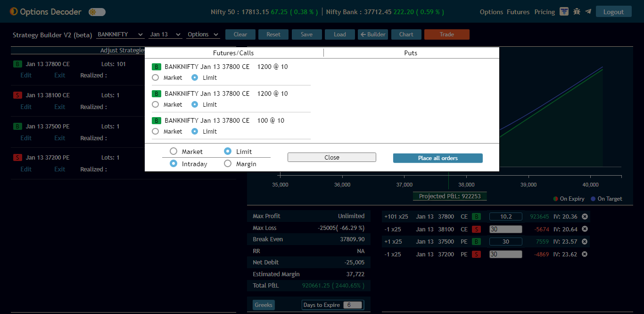
Task: Click S badge of Jan 13 37200 PE in Adjust Strategies
Action: pos(17,158)
